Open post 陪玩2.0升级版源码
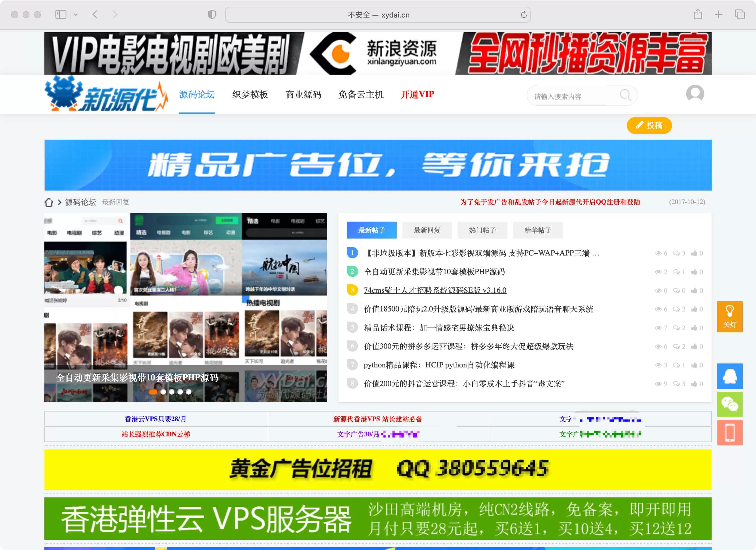This screenshot has height=550, width=756. click(x=478, y=309)
